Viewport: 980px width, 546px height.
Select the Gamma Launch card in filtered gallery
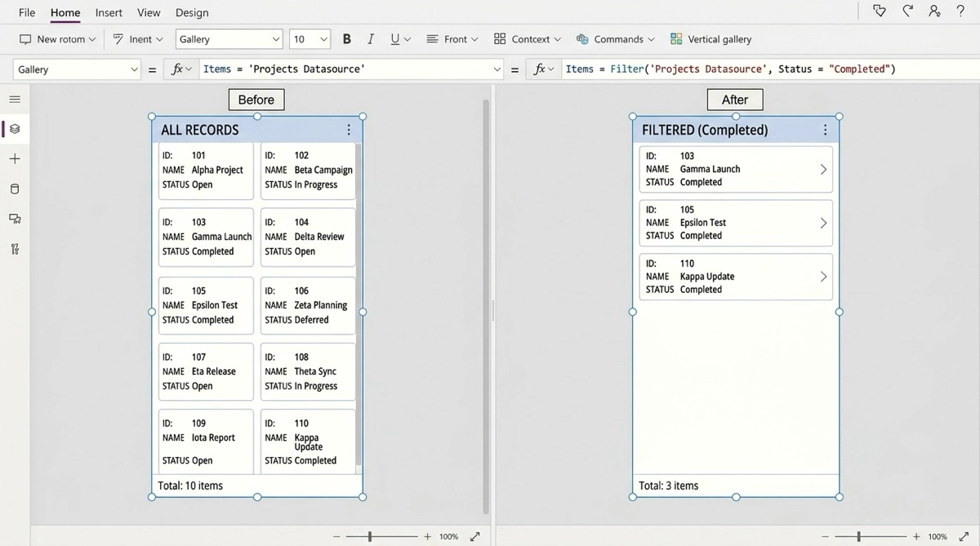(735, 169)
